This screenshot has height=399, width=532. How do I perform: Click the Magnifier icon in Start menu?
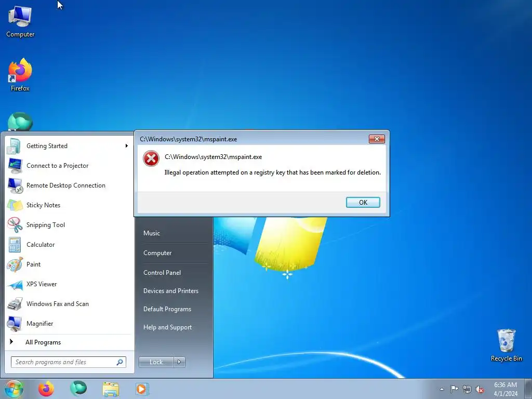[14, 324]
